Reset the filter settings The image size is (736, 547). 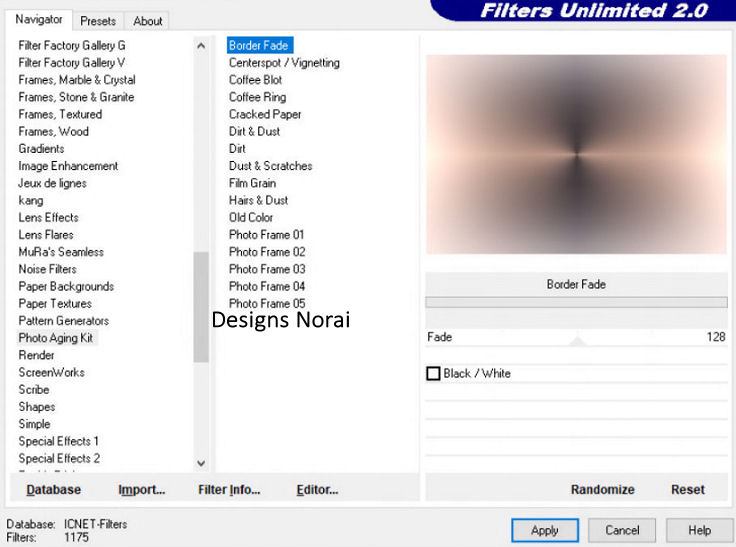[x=688, y=490]
